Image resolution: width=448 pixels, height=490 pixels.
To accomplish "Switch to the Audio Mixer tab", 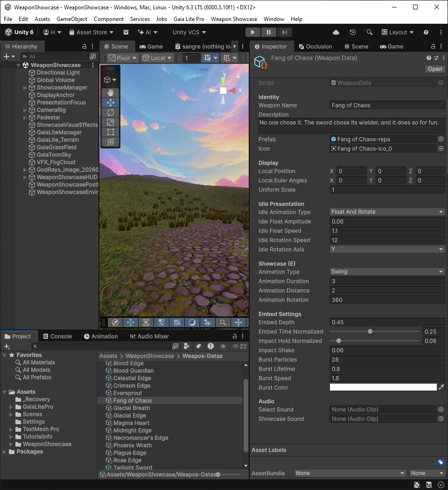I will 149,336.
